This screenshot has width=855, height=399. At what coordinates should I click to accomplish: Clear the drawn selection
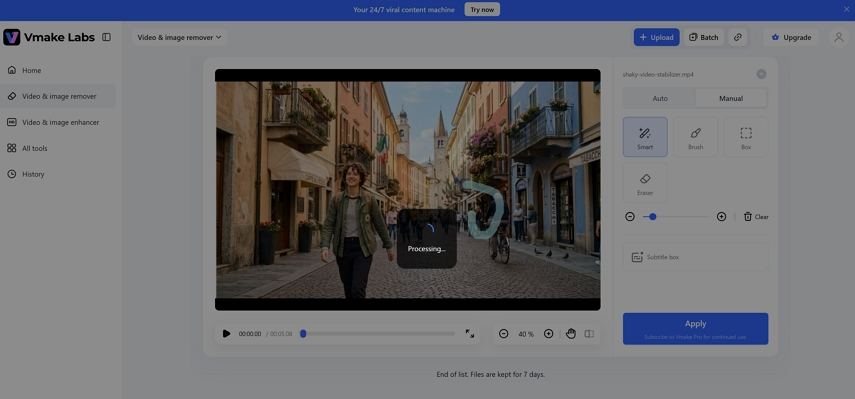[756, 217]
